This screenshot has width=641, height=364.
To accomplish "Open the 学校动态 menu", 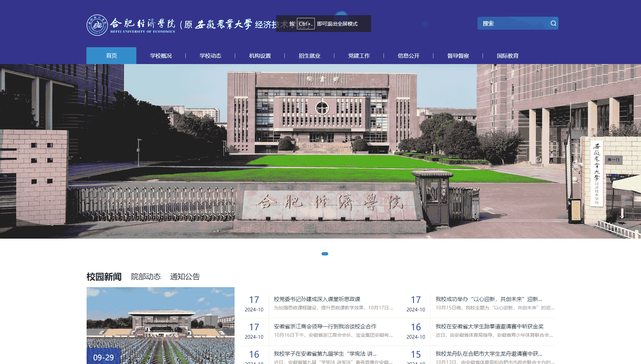I will (210, 56).
